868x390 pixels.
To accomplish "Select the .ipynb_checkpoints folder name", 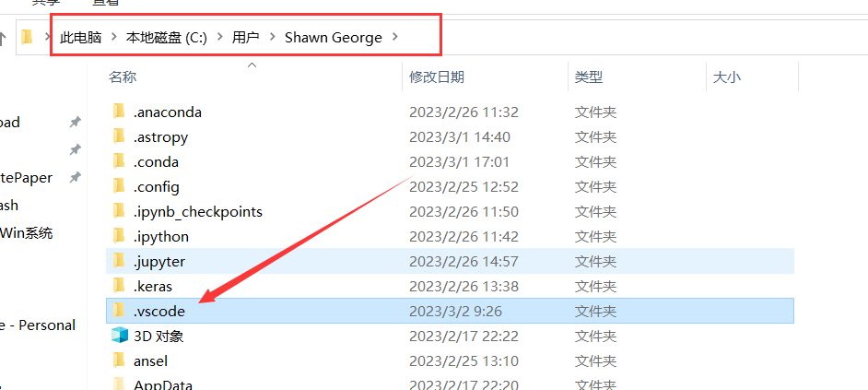I will click(x=198, y=212).
